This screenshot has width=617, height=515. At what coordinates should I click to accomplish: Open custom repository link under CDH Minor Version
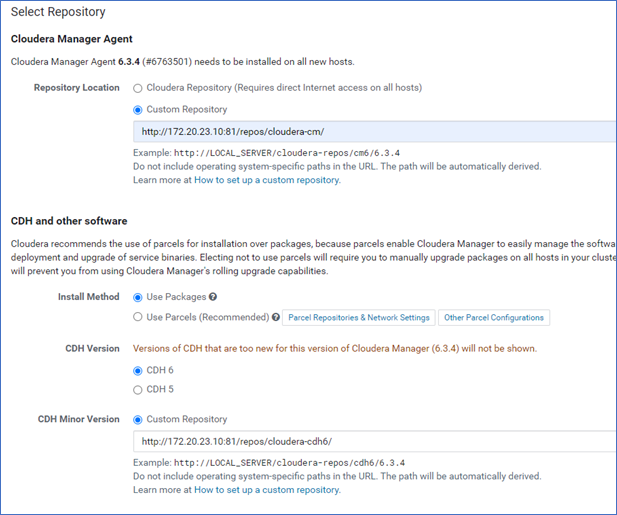[x=267, y=490]
